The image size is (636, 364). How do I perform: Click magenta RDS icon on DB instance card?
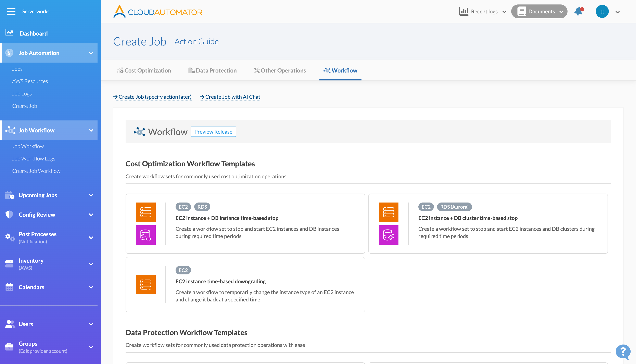(146, 235)
